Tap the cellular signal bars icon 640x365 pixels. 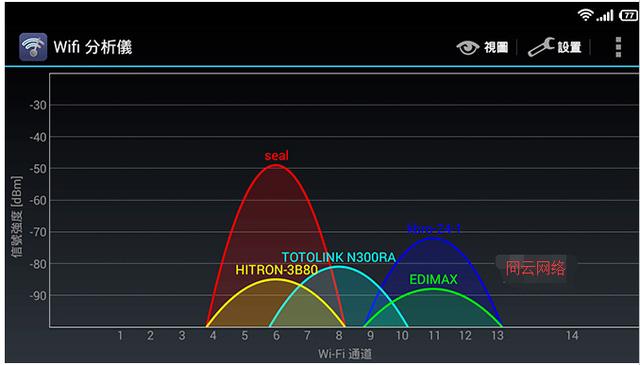(605, 16)
